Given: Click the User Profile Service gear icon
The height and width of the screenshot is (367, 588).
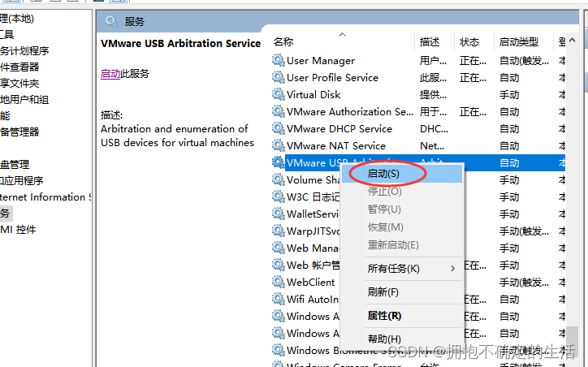Looking at the screenshot, I should coord(279,77).
